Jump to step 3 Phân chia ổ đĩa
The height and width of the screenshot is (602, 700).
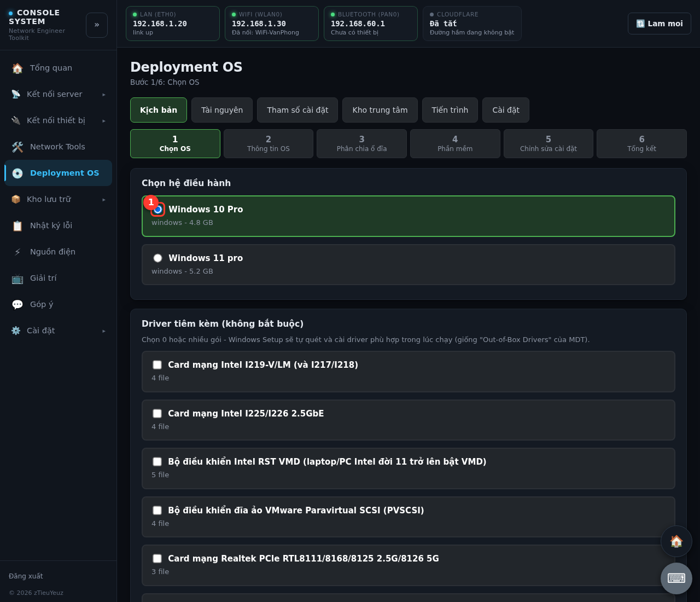tap(361, 143)
